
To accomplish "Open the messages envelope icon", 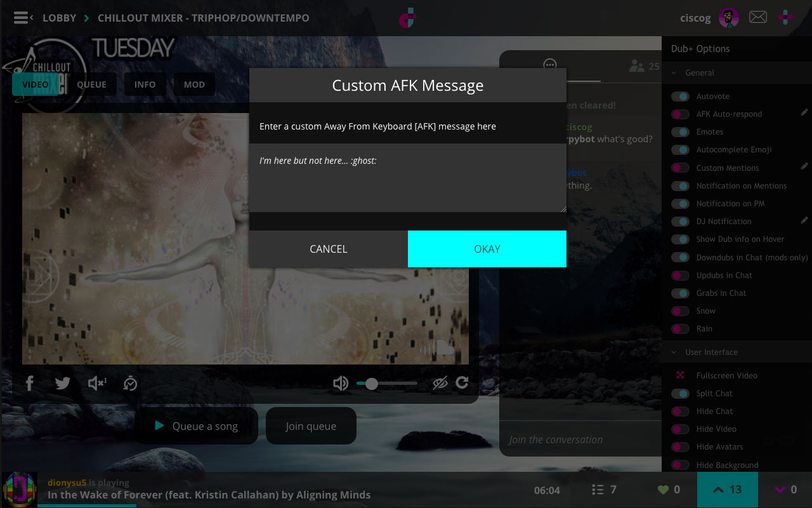I will click(758, 17).
